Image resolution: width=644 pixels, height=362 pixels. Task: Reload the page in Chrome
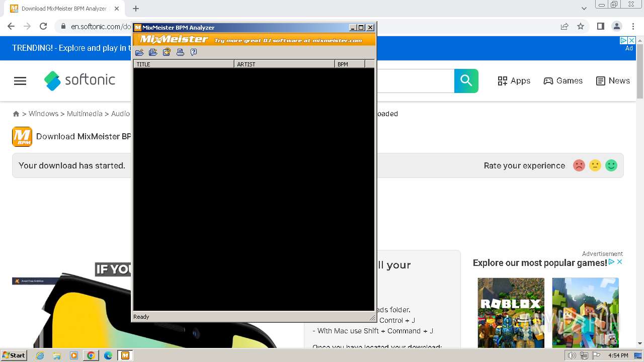[x=43, y=26]
